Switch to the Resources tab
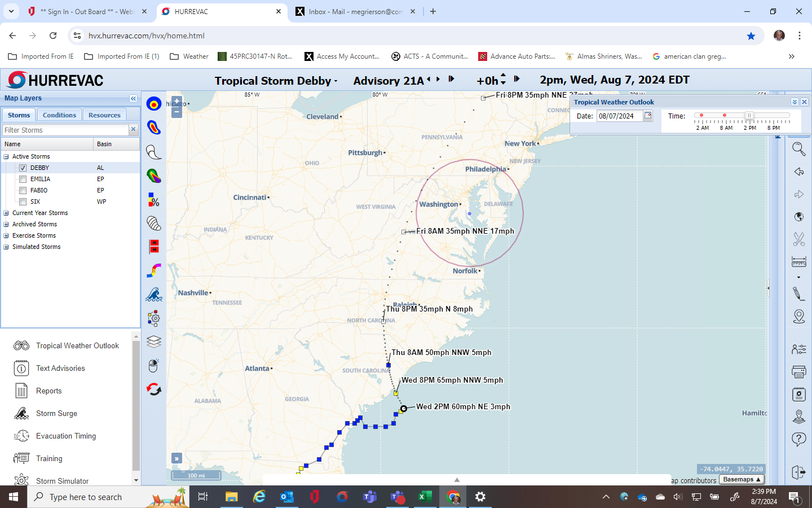The height and width of the screenshot is (508, 812). click(104, 115)
